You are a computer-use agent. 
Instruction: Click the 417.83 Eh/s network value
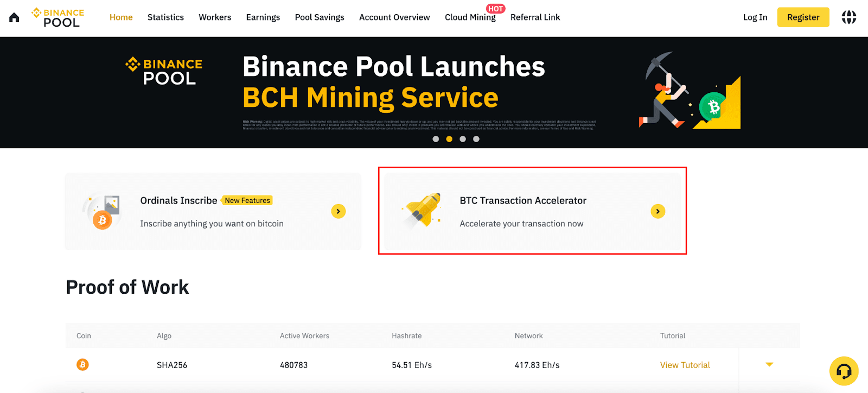537,365
